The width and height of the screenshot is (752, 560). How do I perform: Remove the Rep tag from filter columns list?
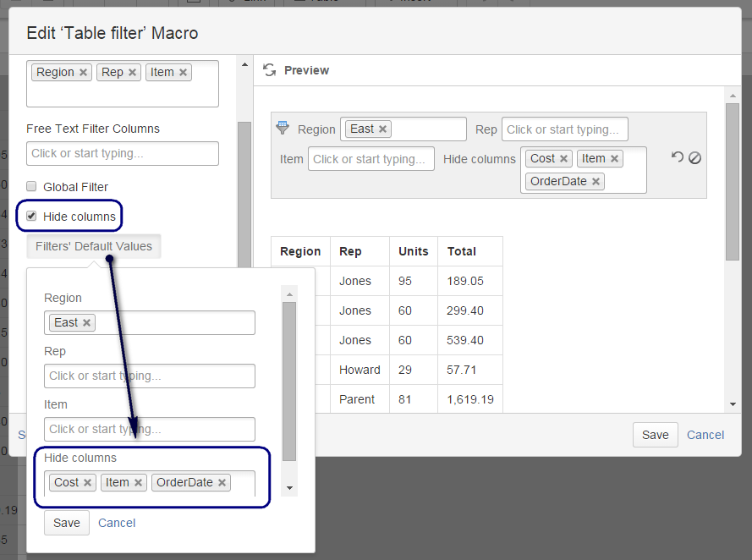[x=133, y=72]
